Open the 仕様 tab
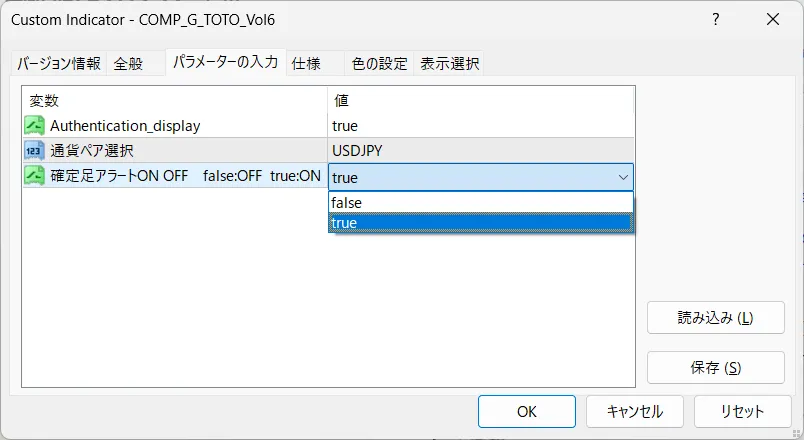 pos(306,64)
